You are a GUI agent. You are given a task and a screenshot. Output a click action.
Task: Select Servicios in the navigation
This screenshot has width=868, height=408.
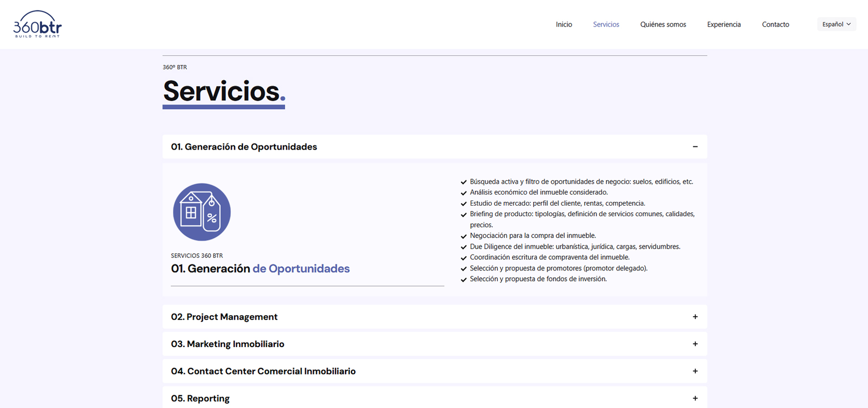coord(606,24)
